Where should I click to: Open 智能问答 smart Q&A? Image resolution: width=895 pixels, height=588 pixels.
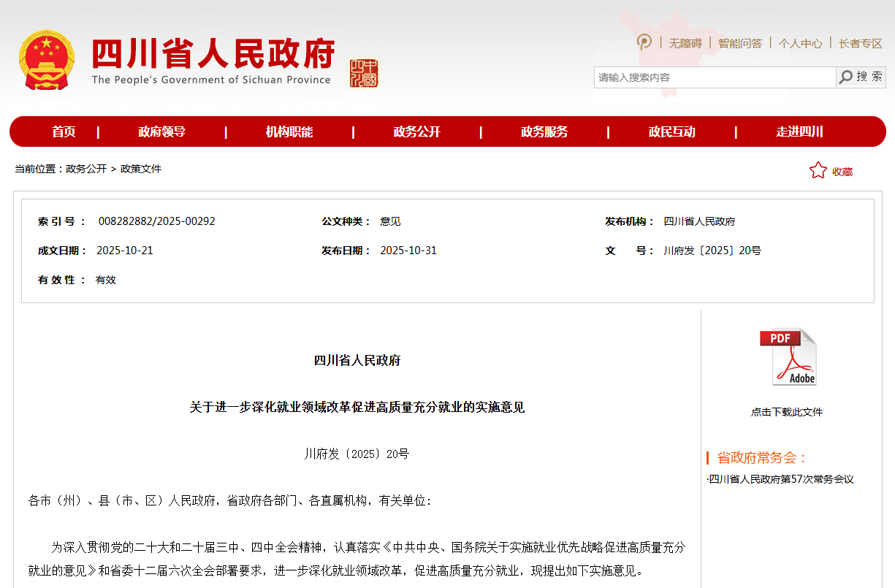coord(739,43)
